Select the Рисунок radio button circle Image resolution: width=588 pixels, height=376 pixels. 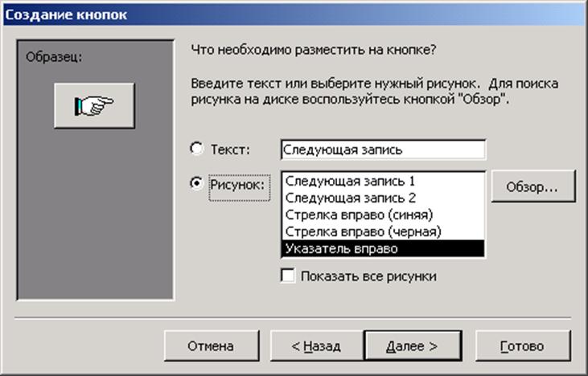[x=196, y=183]
